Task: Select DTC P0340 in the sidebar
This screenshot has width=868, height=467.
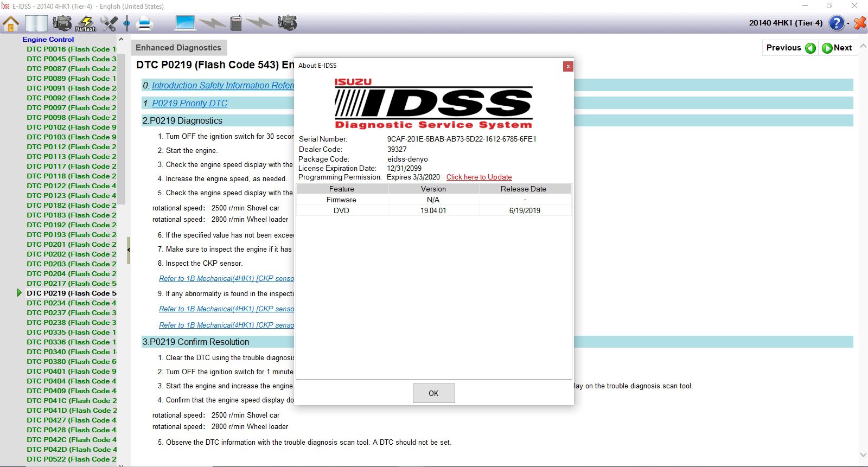Action: point(72,351)
